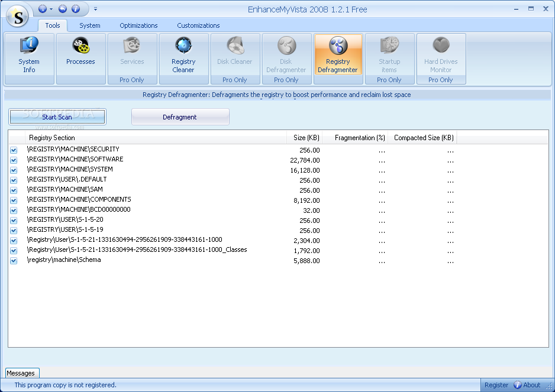Screen dimensions: 555x392
Task: Click the Start Scan button
Action: click(x=57, y=116)
